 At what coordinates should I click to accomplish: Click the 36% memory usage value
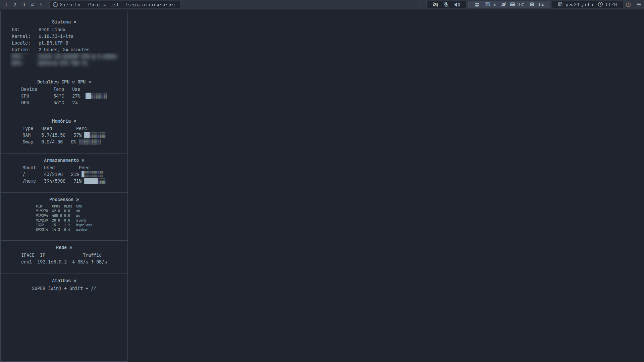521,5
